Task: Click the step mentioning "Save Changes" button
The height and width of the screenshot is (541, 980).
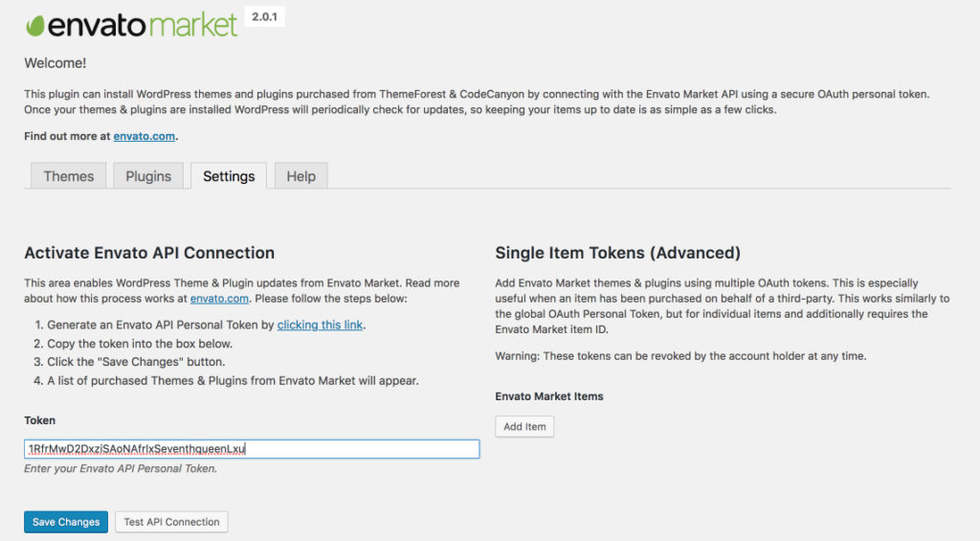Action: (x=136, y=362)
